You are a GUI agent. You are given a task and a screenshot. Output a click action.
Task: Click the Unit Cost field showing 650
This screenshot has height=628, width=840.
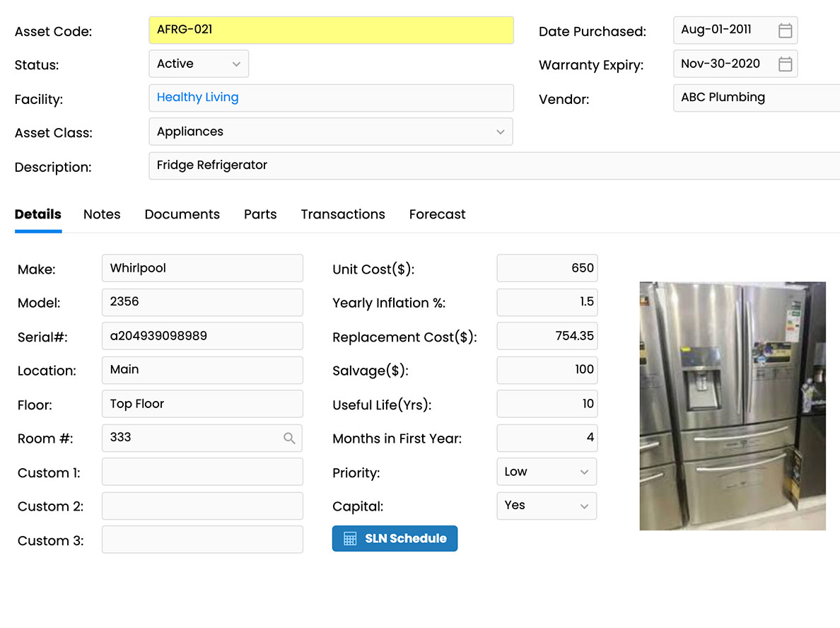[547, 268]
